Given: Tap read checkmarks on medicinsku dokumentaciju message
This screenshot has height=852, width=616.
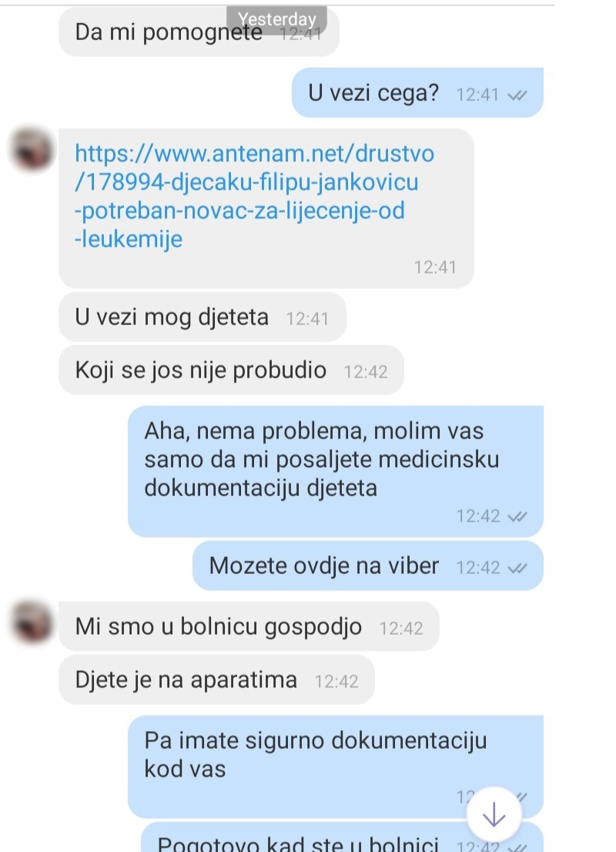Looking at the screenshot, I should [x=517, y=516].
